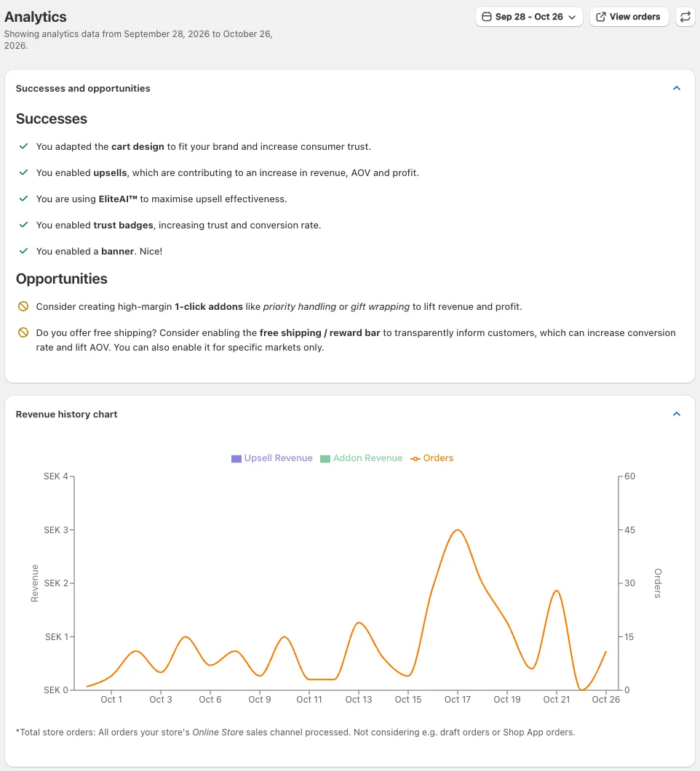Open the Sep 28 - Oct 26 date range picker
Image resolution: width=700 pixels, height=771 pixels.
tap(529, 17)
